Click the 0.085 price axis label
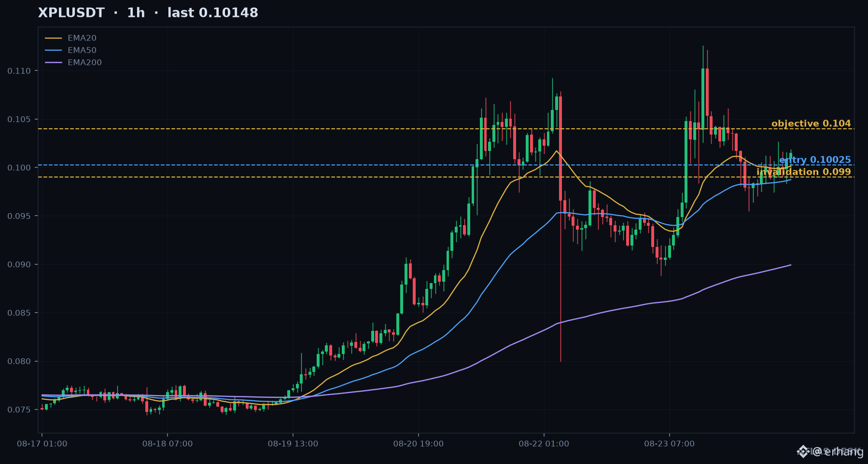Screen dimensions: 868x464 [19, 313]
